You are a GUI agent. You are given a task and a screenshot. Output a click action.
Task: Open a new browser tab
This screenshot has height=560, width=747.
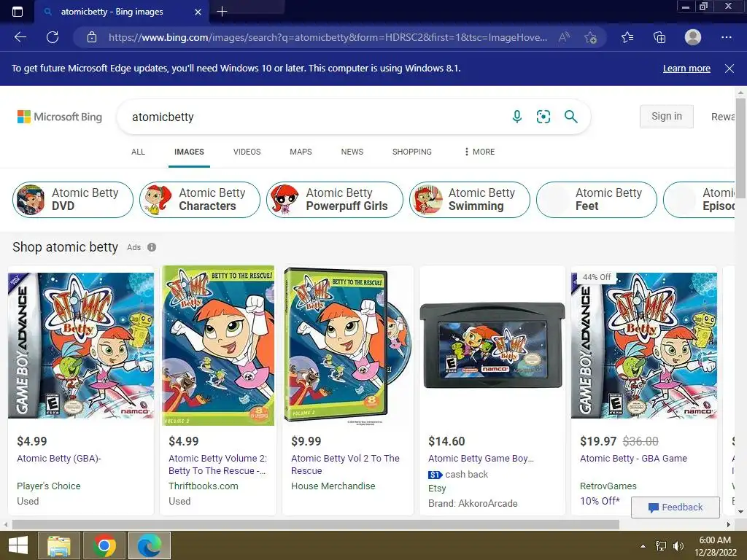coord(222,12)
